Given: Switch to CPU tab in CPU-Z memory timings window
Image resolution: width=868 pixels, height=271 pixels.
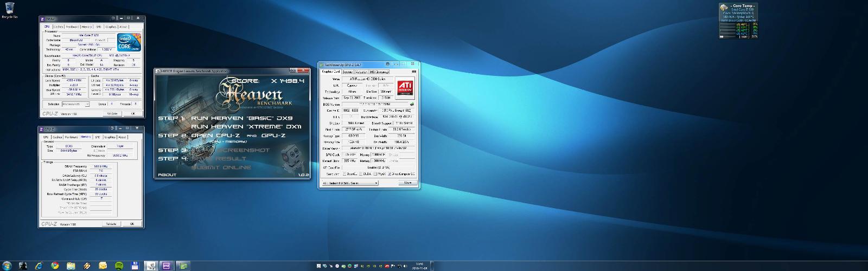Looking at the screenshot, I should [x=46, y=137].
